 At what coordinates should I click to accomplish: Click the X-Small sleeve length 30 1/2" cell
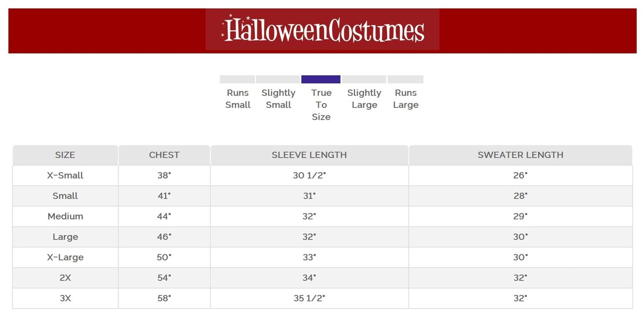pyautogui.click(x=309, y=176)
